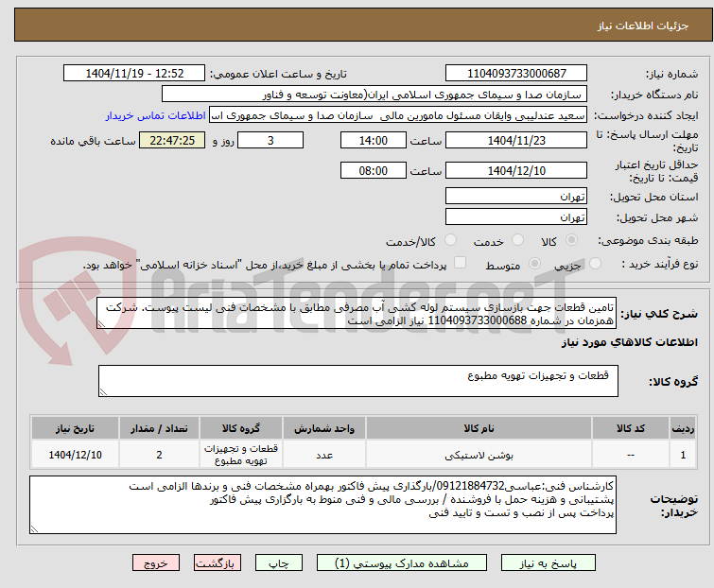The width and height of the screenshot is (714, 588).
Task: Click the گروه کالا text area resize handle
Action: point(103,392)
